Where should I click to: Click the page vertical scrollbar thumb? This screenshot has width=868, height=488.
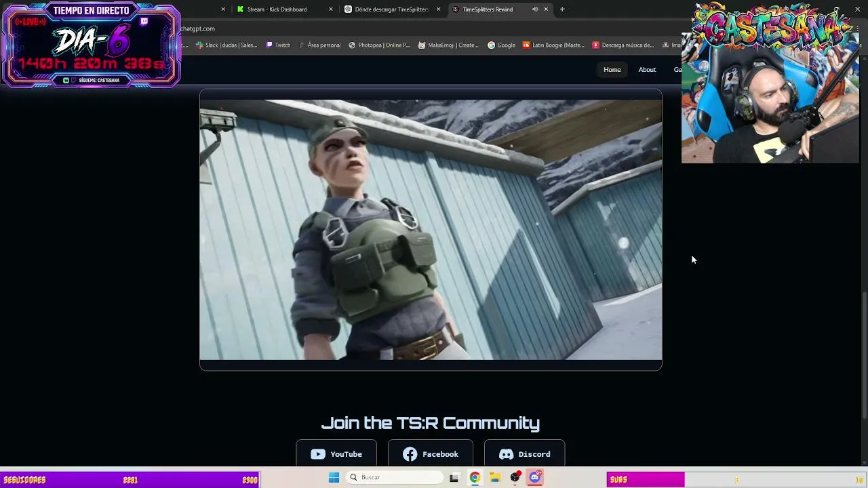click(x=863, y=355)
